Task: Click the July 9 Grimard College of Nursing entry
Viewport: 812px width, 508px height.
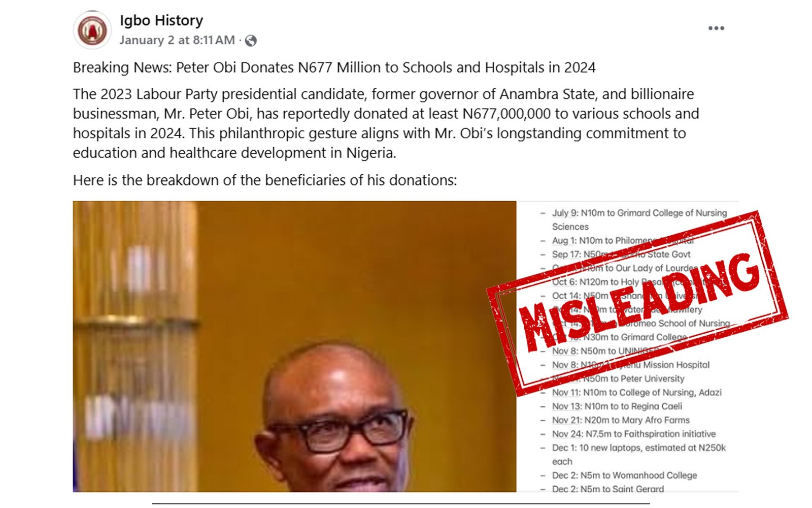Action: pos(639,220)
